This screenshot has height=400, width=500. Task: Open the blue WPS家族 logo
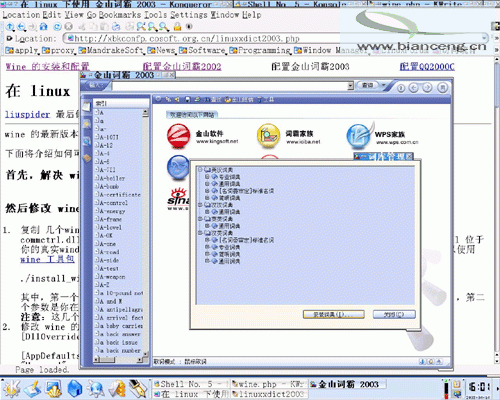pyautogui.click(x=359, y=136)
